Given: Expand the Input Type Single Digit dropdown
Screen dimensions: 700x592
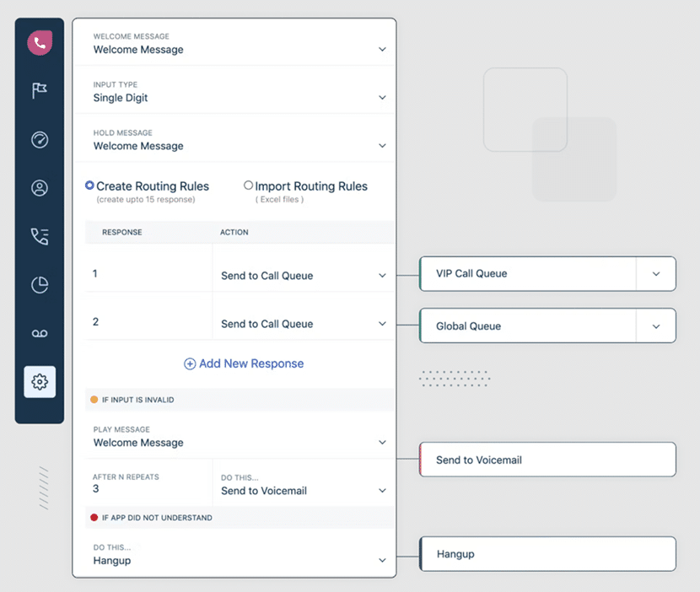Looking at the screenshot, I should click(x=382, y=98).
